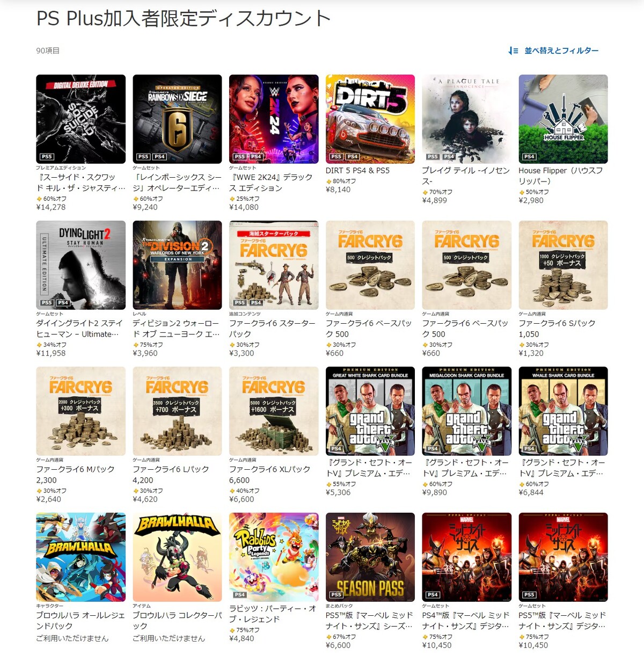
Task: Open GTA V Great White Shark Card Bundle cover
Action: pyautogui.click(x=370, y=411)
